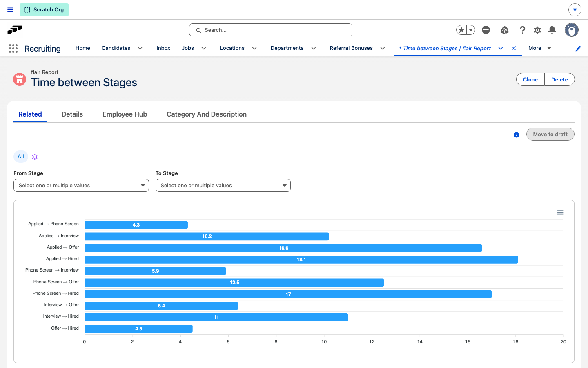Select the Time between Stages report tab
This screenshot has width=588, height=368.
pyautogui.click(x=445, y=48)
